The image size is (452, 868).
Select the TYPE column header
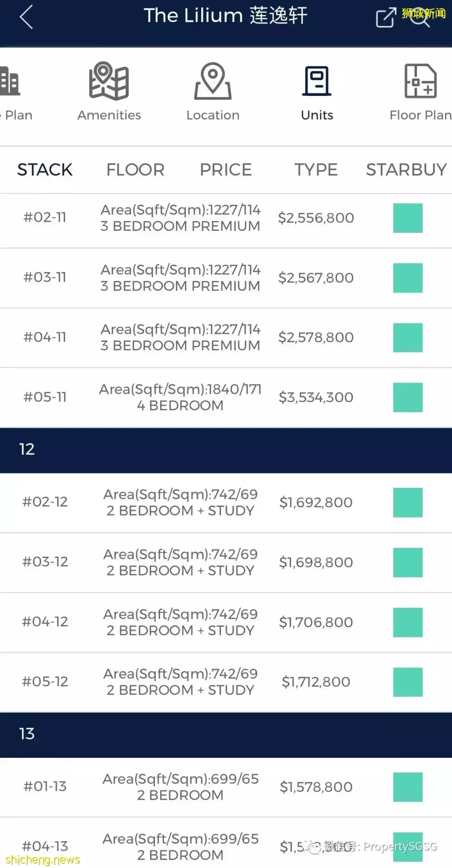pos(316,170)
